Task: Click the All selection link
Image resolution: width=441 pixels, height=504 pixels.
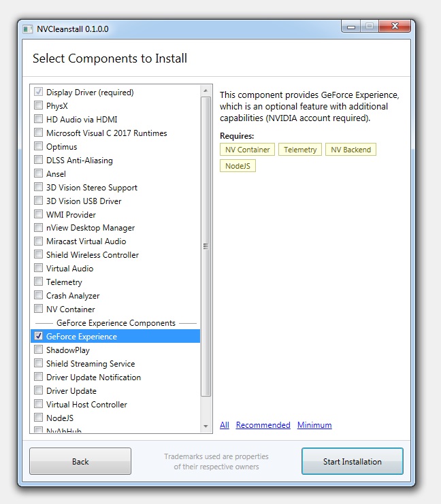Action: (x=224, y=425)
